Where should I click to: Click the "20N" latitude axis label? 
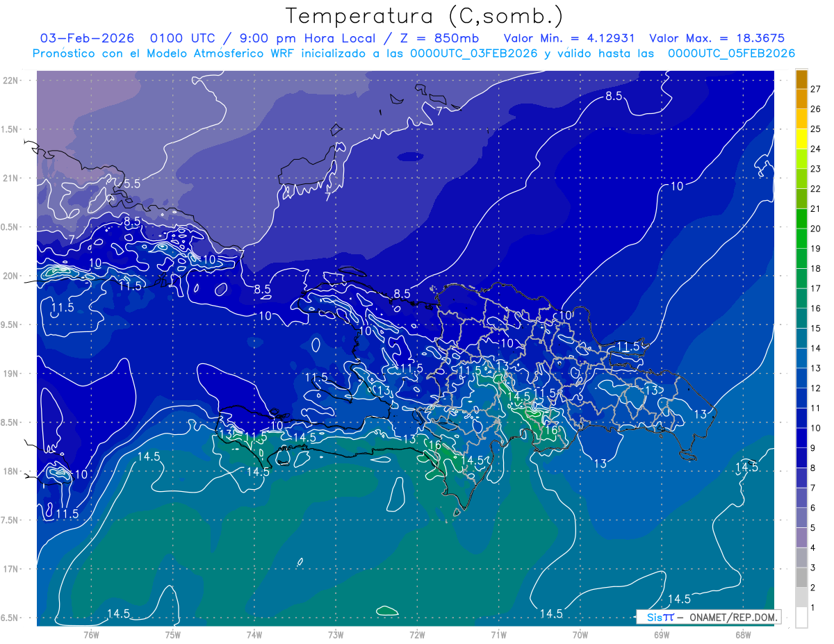tap(10, 276)
